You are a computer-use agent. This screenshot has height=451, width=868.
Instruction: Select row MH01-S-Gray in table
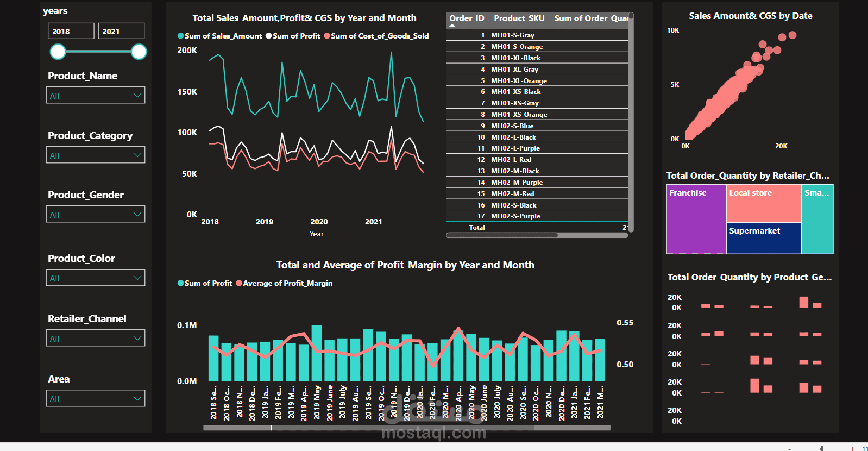click(x=537, y=35)
